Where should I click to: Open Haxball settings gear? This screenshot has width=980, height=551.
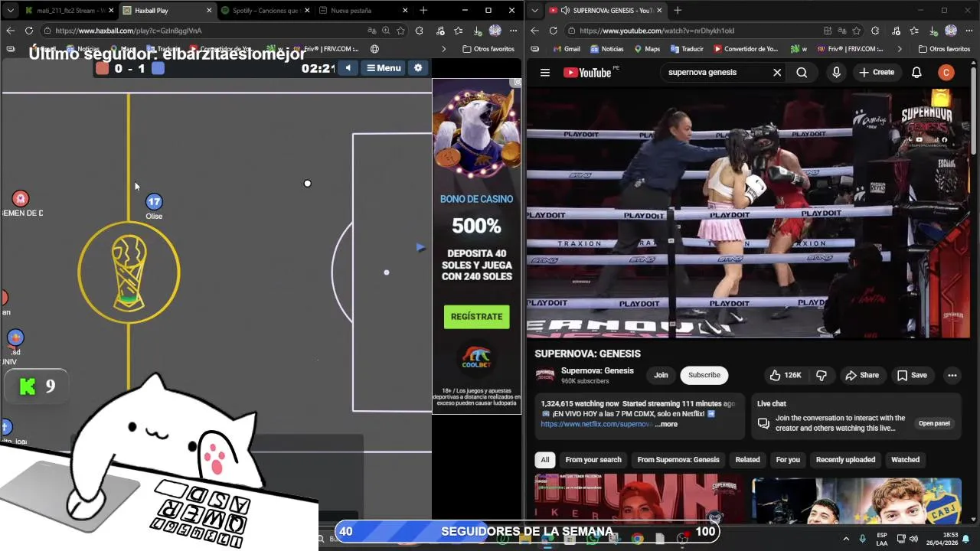click(x=418, y=67)
